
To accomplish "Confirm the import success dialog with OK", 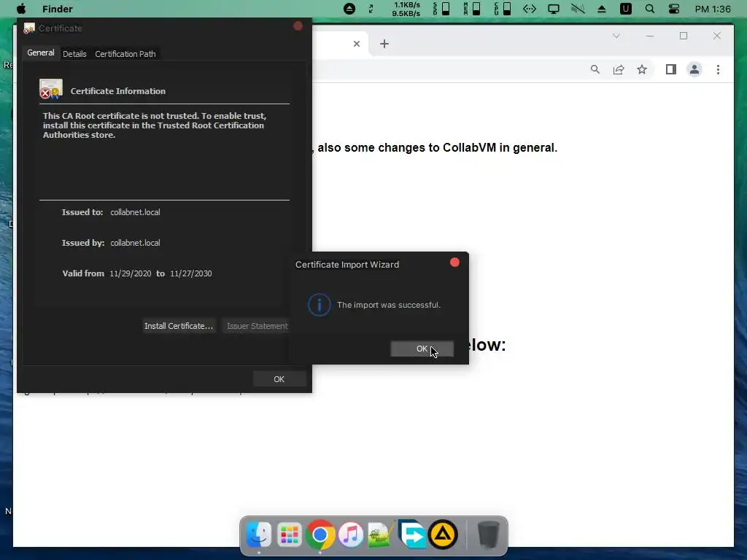I will pos(422,349).
